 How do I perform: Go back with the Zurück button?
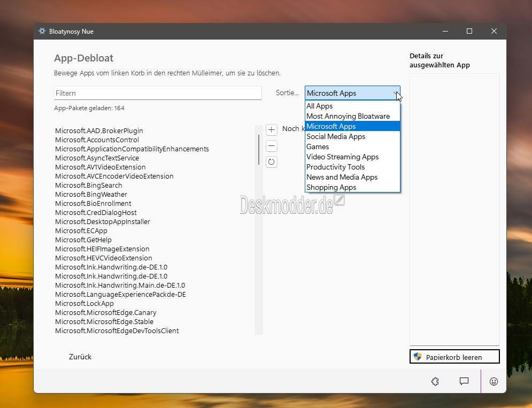(80, 357)
